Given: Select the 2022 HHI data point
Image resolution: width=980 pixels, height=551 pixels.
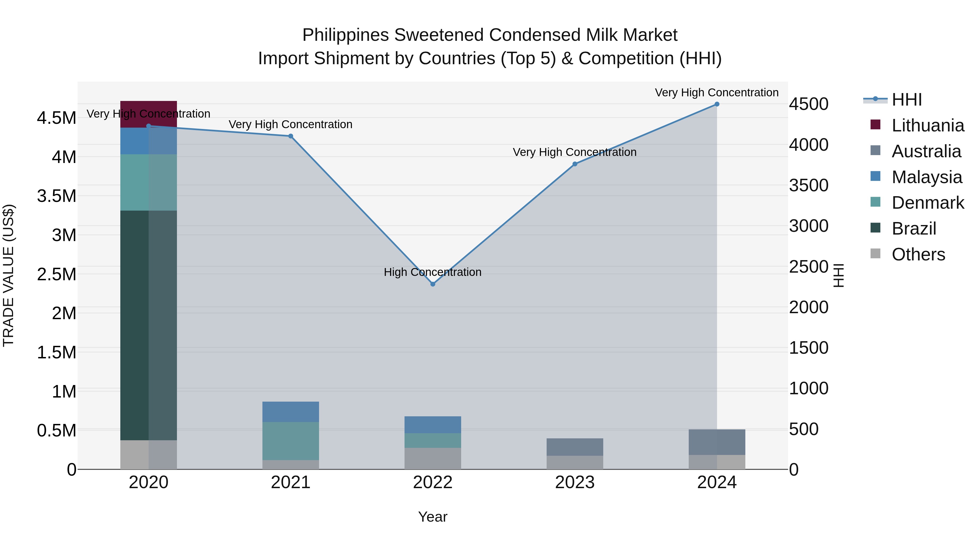Looking at the screenshot, I should pos(433,284).
